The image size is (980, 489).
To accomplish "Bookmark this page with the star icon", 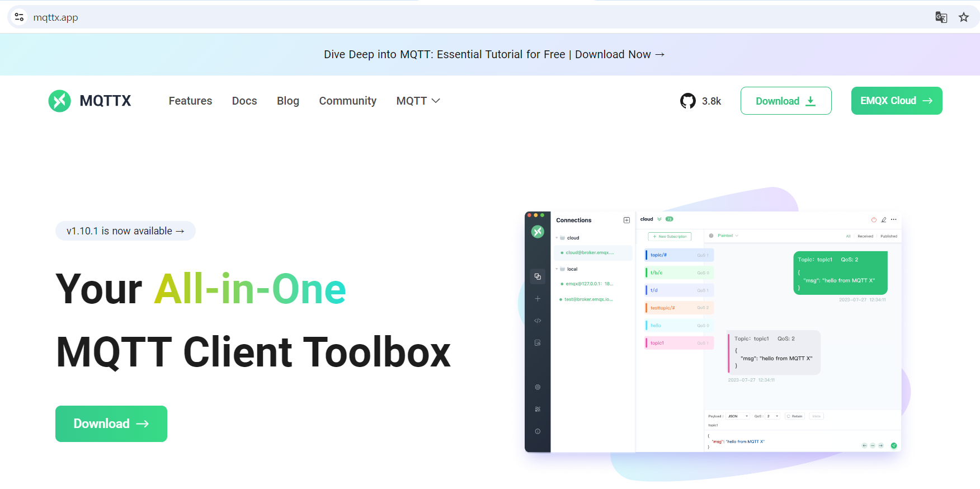I will 964,17.
